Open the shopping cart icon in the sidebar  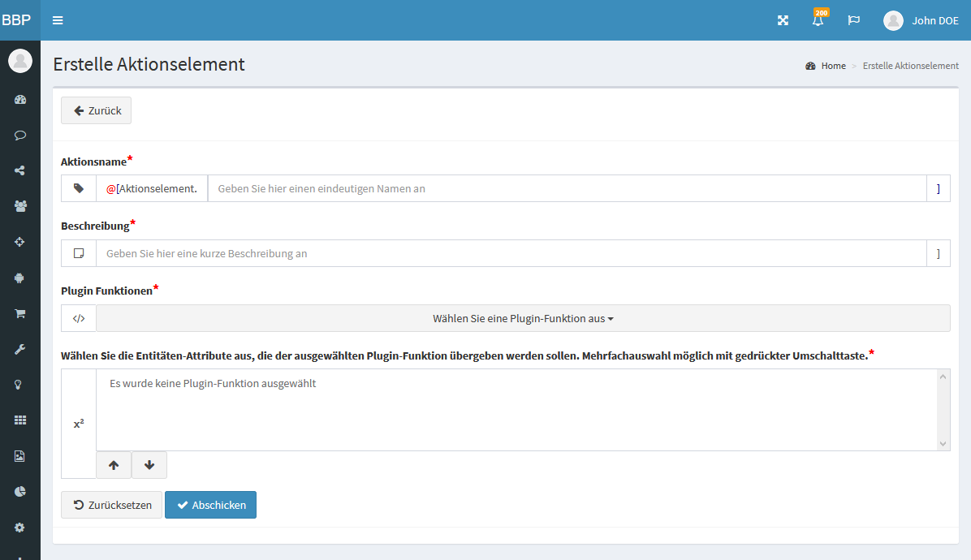click(x=20, y=313)
